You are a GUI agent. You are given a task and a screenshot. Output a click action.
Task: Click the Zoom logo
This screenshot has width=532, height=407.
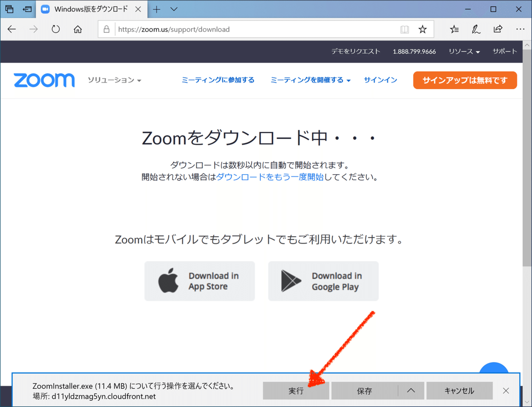click(x=44, y=80)
